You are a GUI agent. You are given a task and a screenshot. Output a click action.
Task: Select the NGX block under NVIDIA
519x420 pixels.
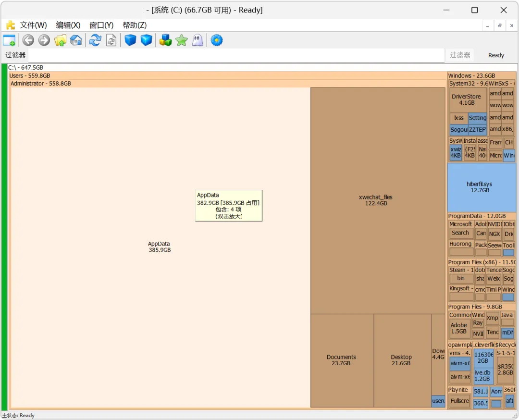point(494,234)
